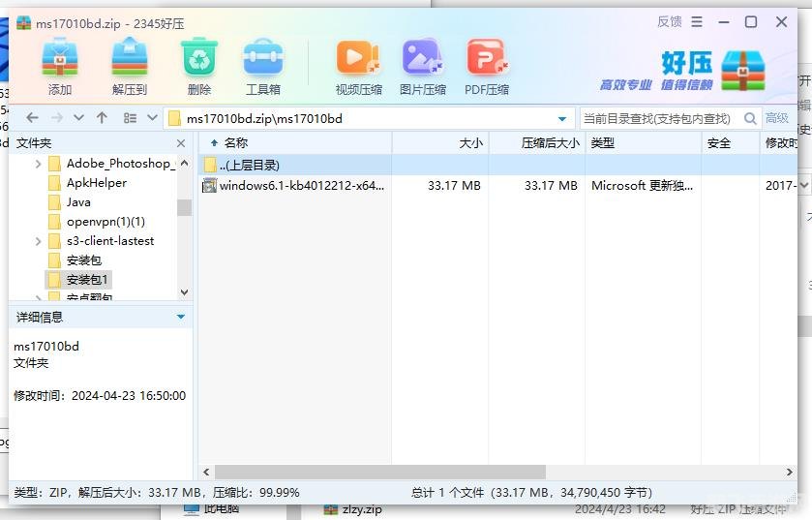812x520 pixels.
Task: Sort by 大小 column header
Action: [440, 143]
